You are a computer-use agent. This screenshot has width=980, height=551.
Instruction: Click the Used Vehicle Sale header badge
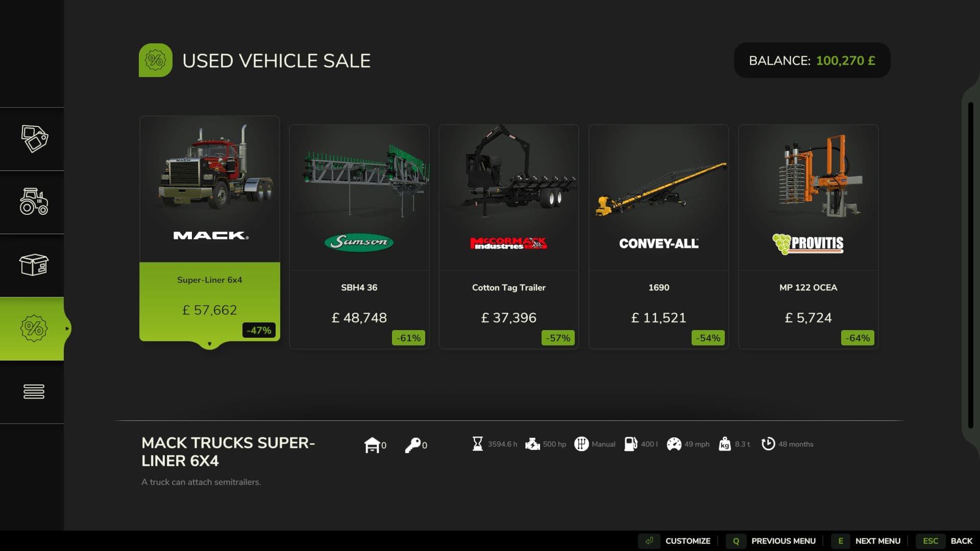pos(156,60)
